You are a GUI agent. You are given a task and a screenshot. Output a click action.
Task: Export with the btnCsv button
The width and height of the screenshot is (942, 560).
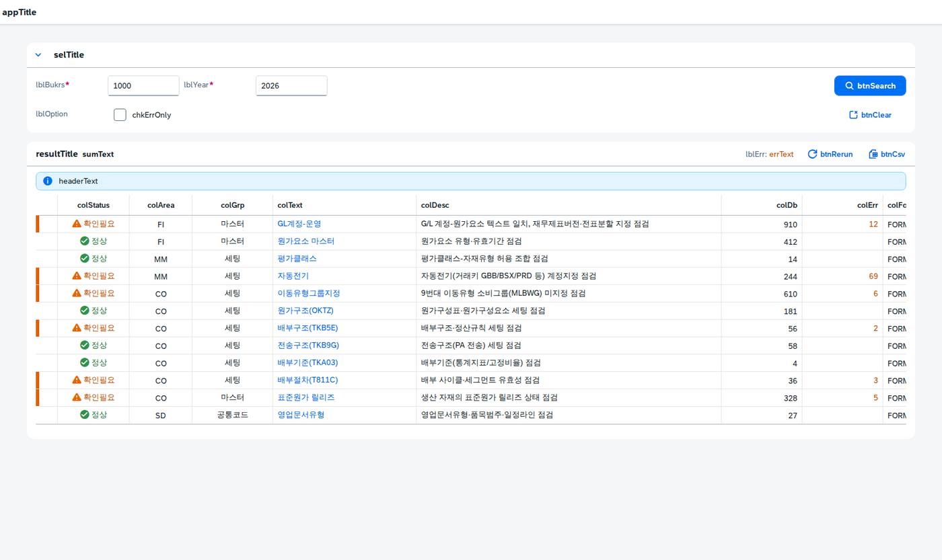[886, 154]
